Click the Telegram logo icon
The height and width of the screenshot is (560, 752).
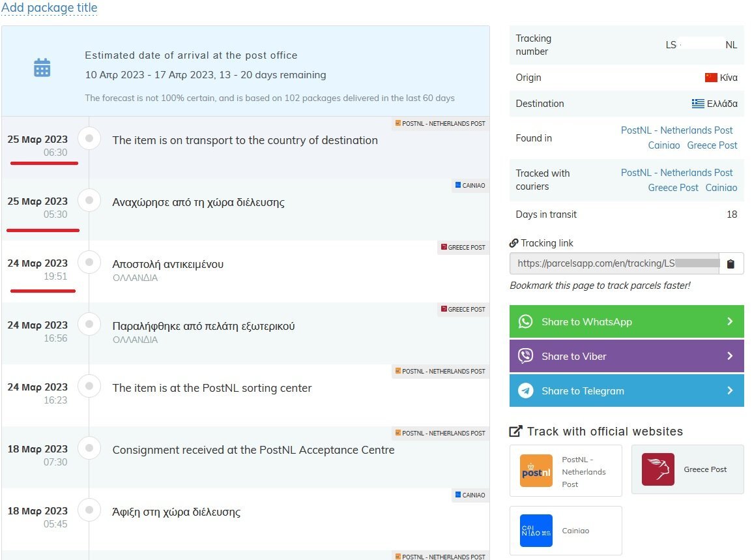tap(526, 391)
